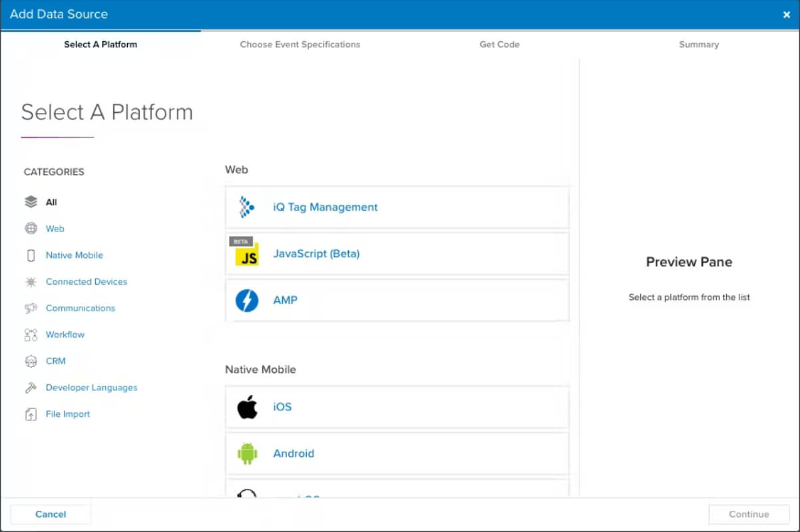Choose the Android platform

coord(397,454)
